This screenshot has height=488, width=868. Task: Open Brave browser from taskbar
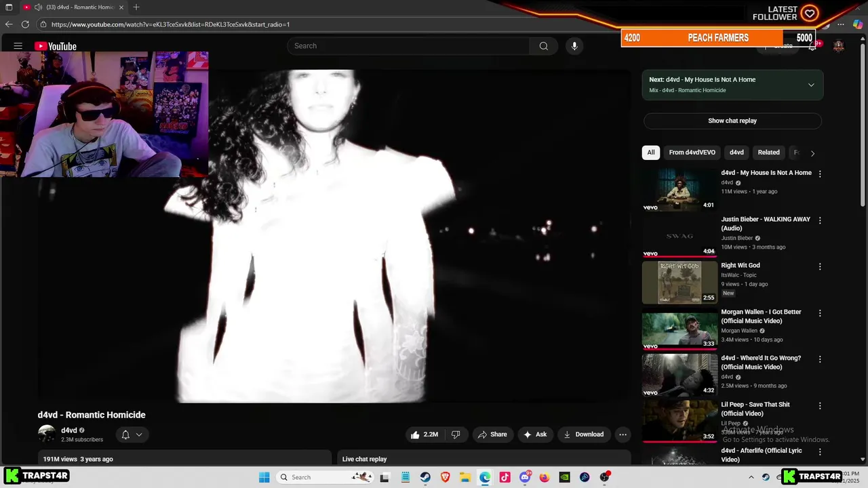pos(445,477)
